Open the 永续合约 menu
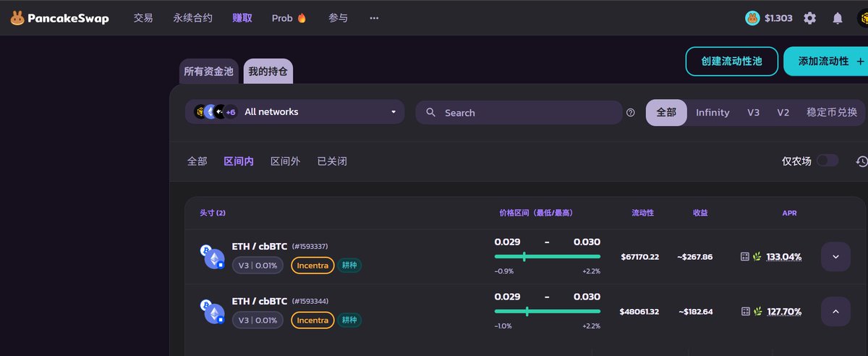This screenshot has height=356, width=868. 193,18
